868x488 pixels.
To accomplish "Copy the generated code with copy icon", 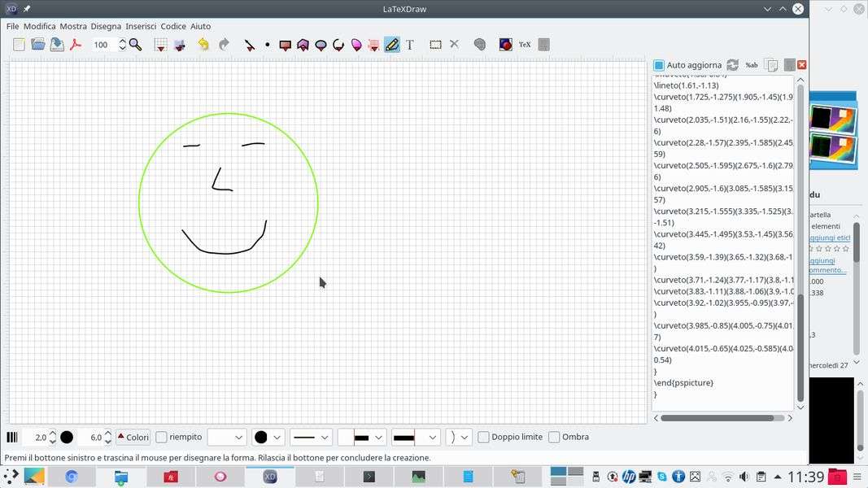I will tap(771, 65).
